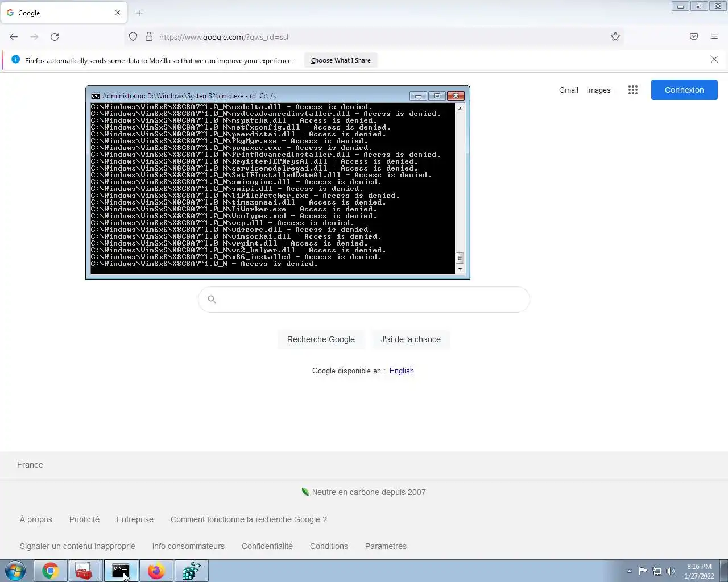Open Chrome from the taskbar
This screenshot has height=582, width=728.
(x=51, y=571)
